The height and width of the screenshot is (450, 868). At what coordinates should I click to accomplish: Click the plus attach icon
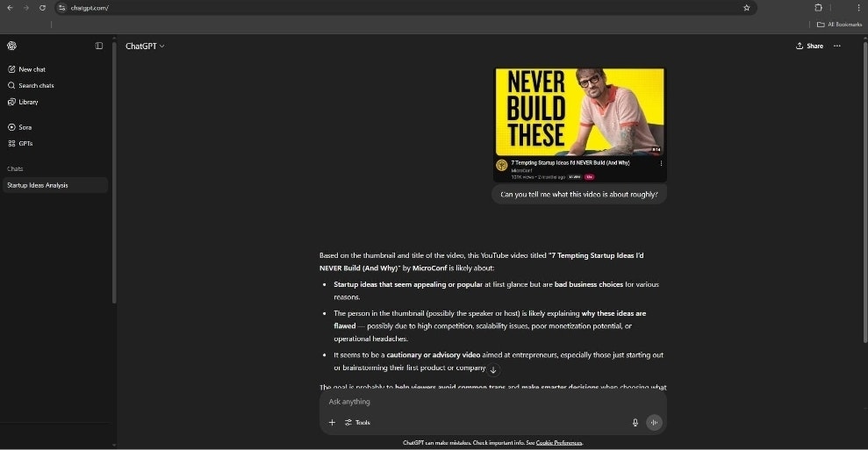(x=332, y=422)
